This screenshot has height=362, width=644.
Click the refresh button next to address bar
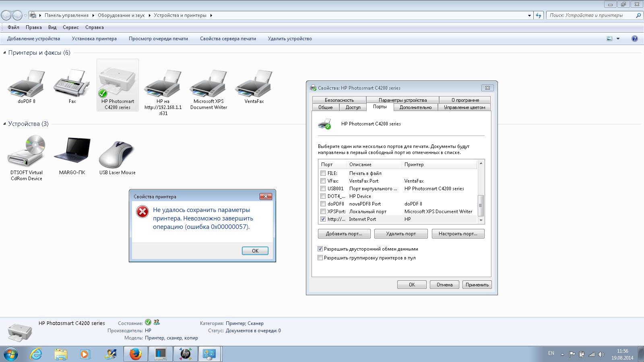(539, 15)
